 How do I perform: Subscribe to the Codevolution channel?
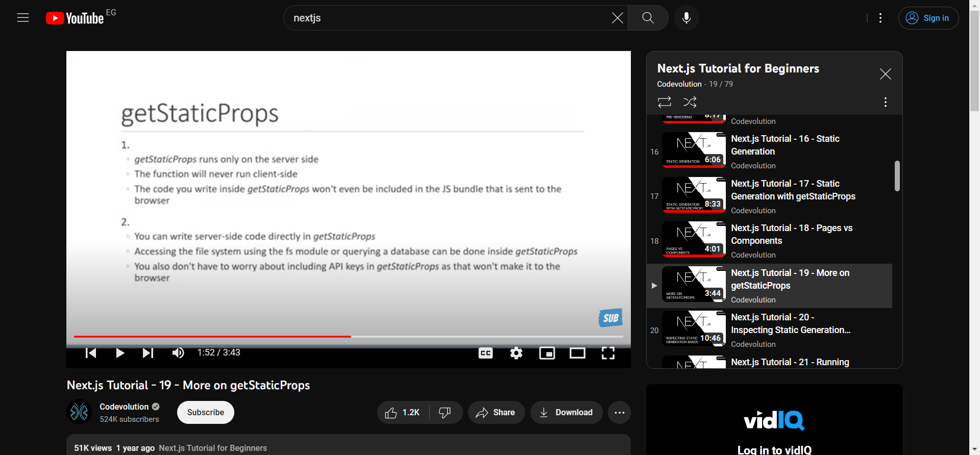click(x=205, y=413)
